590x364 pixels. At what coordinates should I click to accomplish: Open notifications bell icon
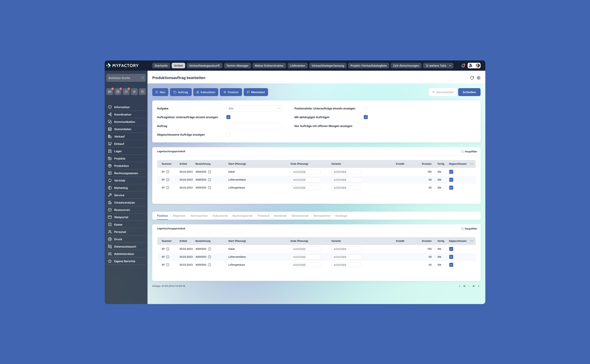pos(463,66)
